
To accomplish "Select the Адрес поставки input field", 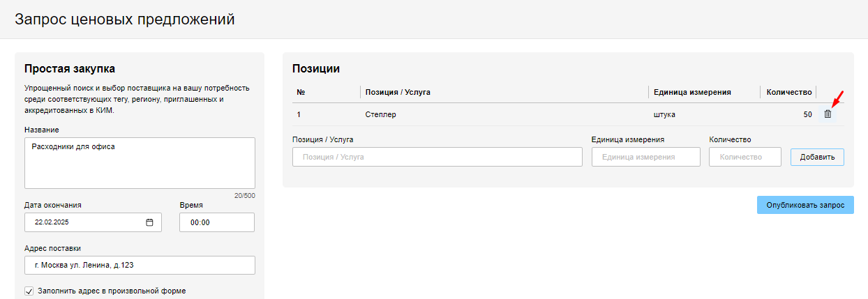I will tap(140, 266).
